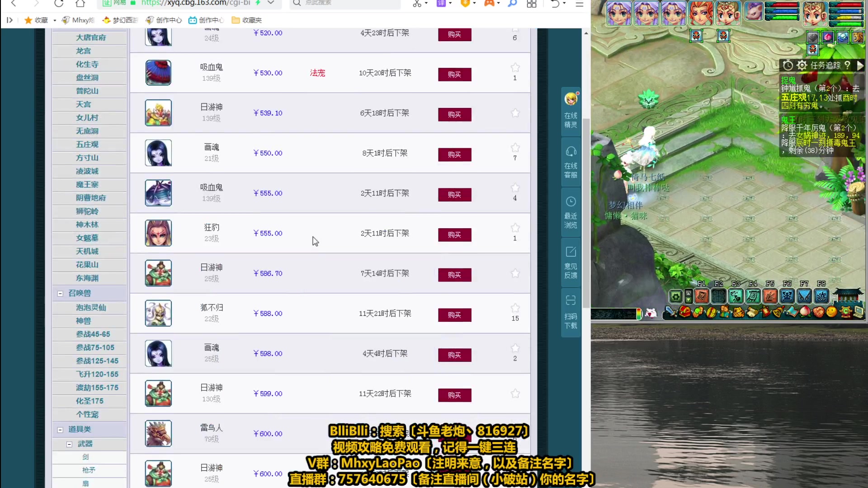
Task: Select 阴曹地府 in the sidebar
Action: 90,198
